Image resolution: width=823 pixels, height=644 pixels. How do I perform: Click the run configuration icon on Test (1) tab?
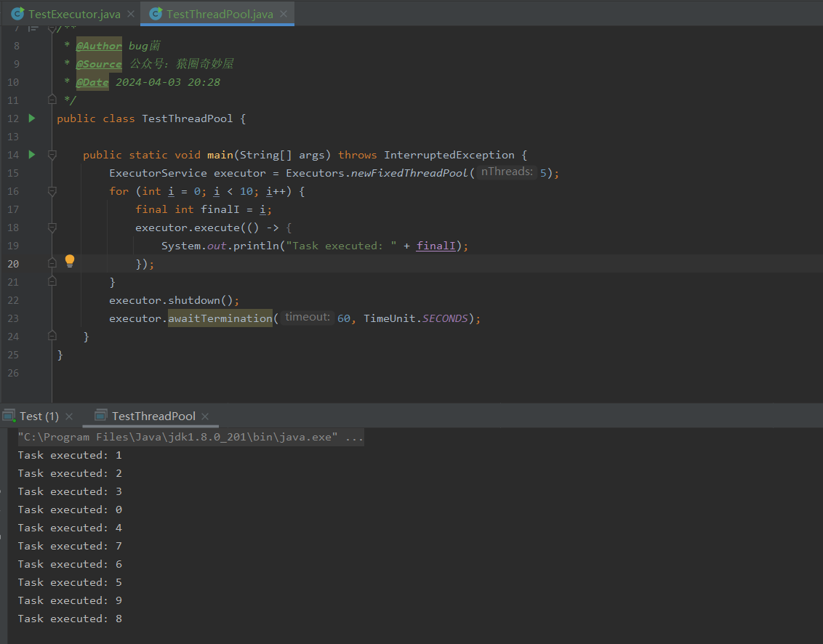coord(9,416)
